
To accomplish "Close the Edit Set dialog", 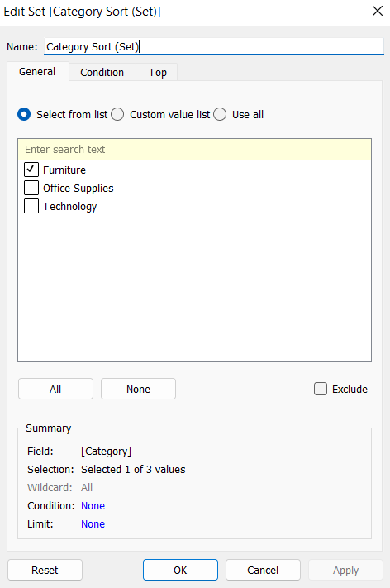I will tap(378, 11).
